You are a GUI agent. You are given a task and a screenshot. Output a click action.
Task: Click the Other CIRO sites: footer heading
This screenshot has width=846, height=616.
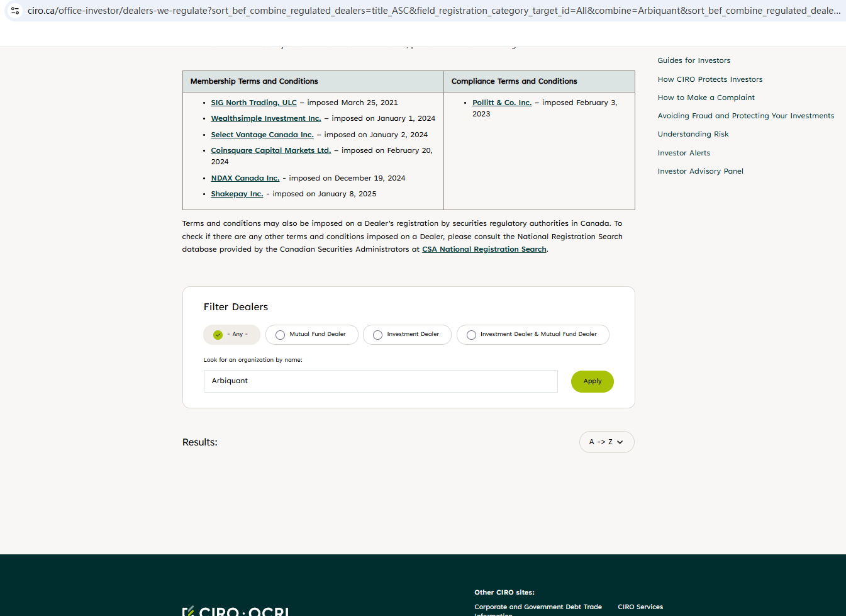(504, 592)
